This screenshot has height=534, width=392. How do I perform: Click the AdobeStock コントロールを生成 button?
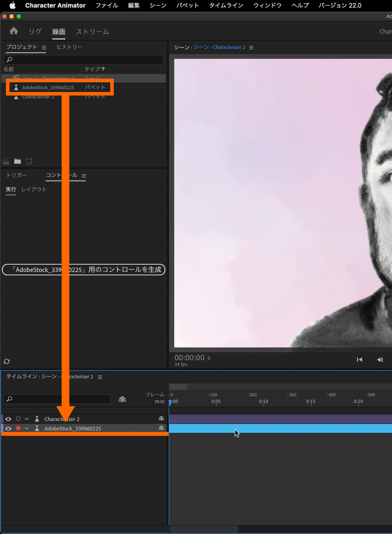pyautogui.click(x=84, y=270)
